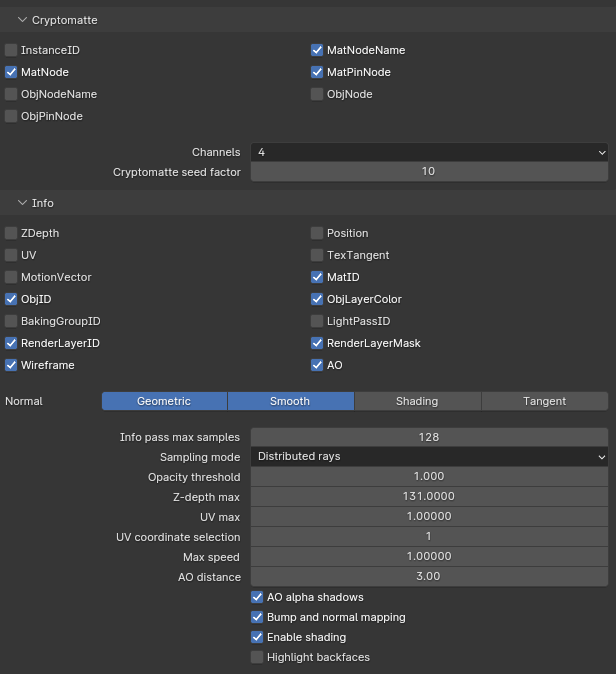Screen dimensions: 616x674
Task: Enable the Tangent normal pass
Action: pyautogui.click(x=544, y=401)
